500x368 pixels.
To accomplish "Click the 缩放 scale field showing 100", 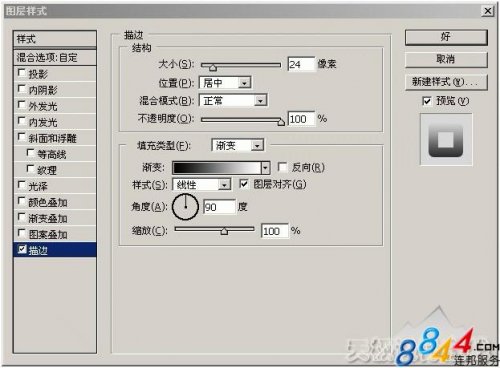I will 275,231.
